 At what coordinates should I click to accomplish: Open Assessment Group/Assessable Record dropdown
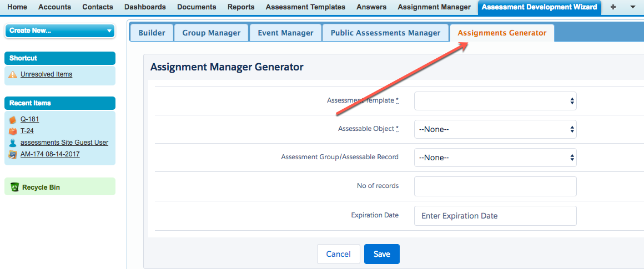(x=495, y=158)
